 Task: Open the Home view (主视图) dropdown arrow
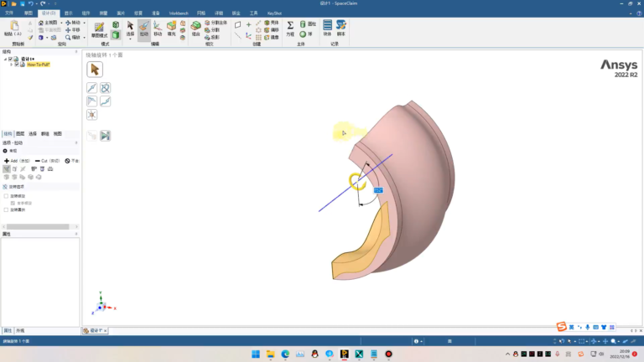pos(61,23)
